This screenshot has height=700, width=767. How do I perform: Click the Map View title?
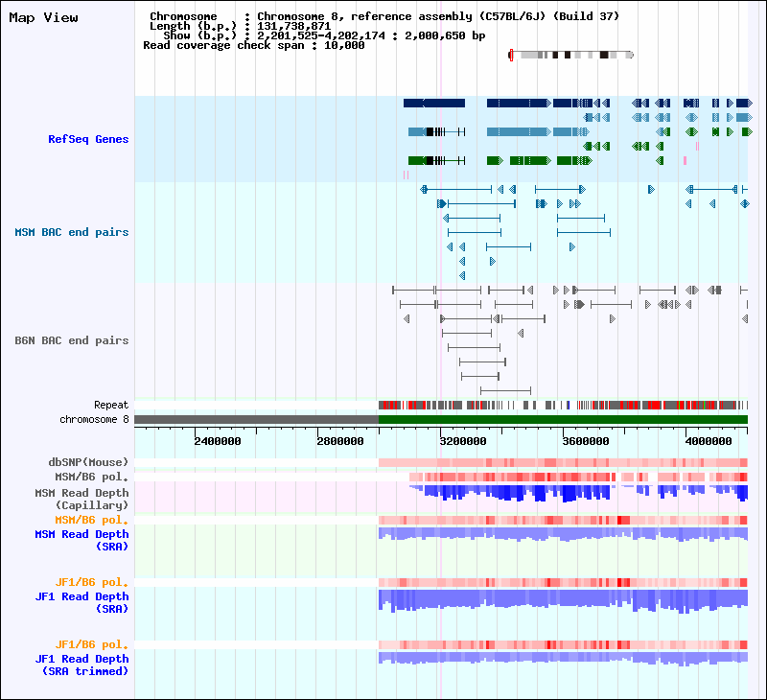tap(43, 17)
